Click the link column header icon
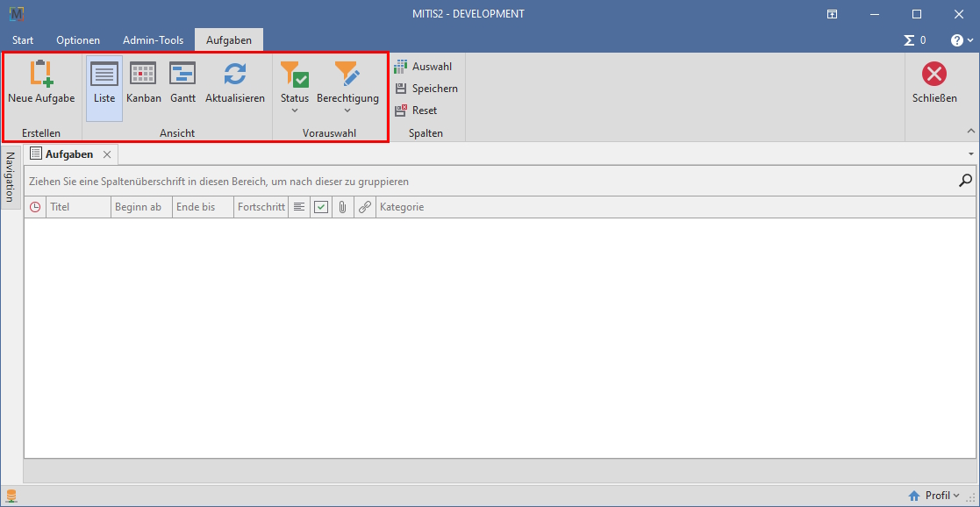Screen dimensions: 980x507 365,208
